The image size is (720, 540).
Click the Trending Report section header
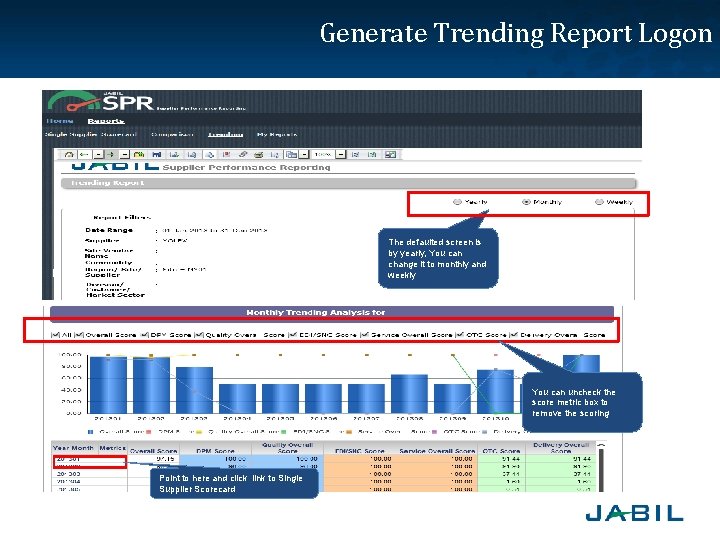pos(348,183)
